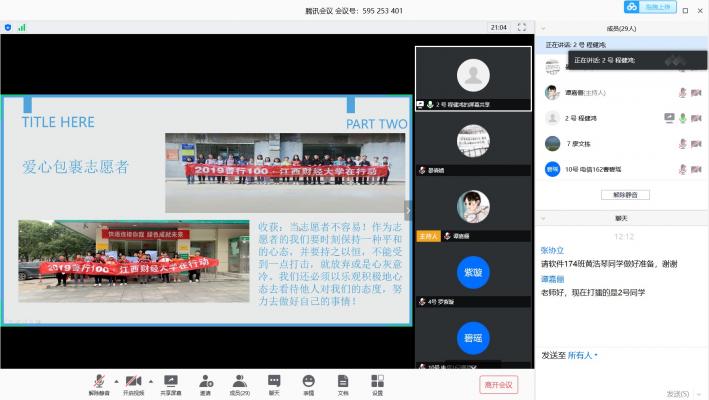
Task: Select the 紫璇 participant video tile
Action: tap(472, 273)
